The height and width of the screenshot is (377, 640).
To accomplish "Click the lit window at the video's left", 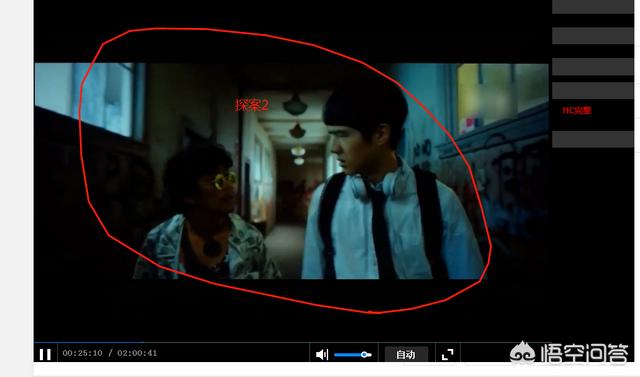I will tap(104, 99).
